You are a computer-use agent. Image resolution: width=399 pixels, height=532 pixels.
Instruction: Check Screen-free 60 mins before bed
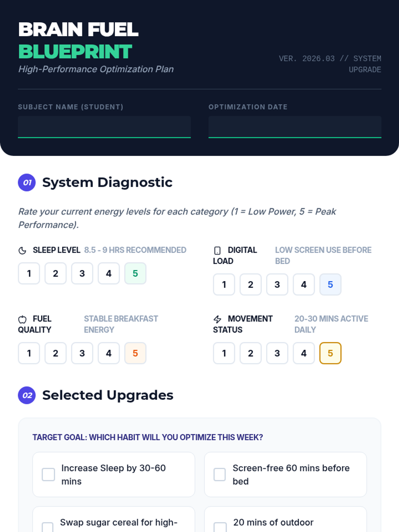(x=219, y=474)
